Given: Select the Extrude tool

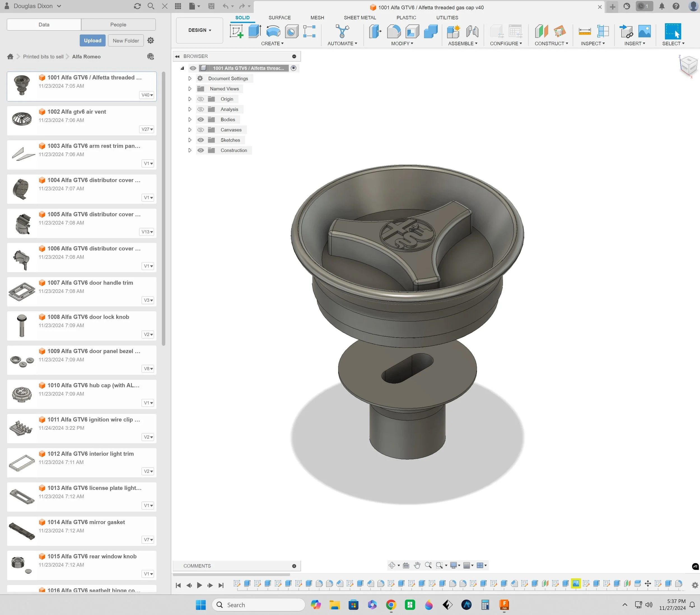Looking at the screenshot, I should tap(255, 32).
